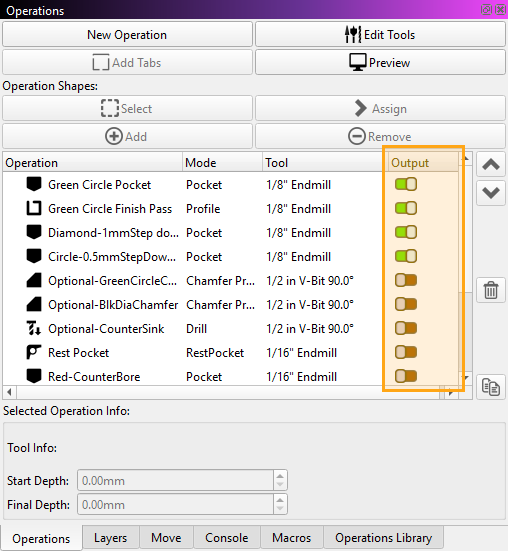Open the Edit Tools dialog
508x551 pixels.
(380, 34)
